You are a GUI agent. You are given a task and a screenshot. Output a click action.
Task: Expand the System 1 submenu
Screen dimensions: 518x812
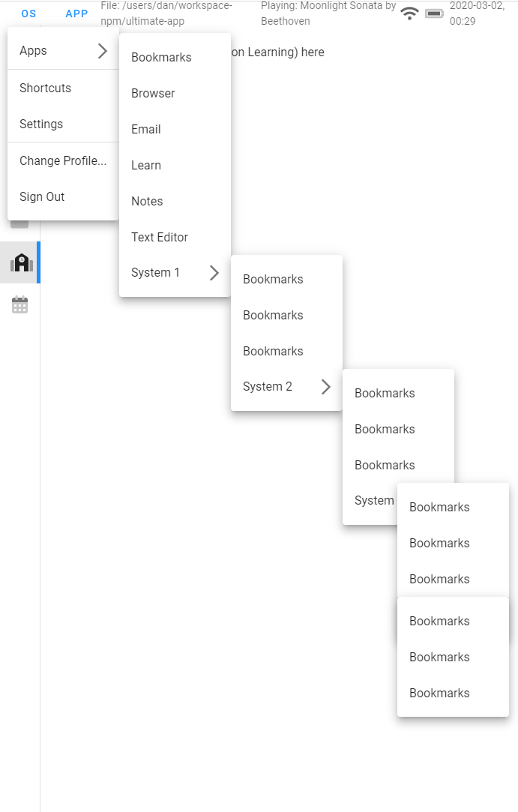tap(214, 273)
